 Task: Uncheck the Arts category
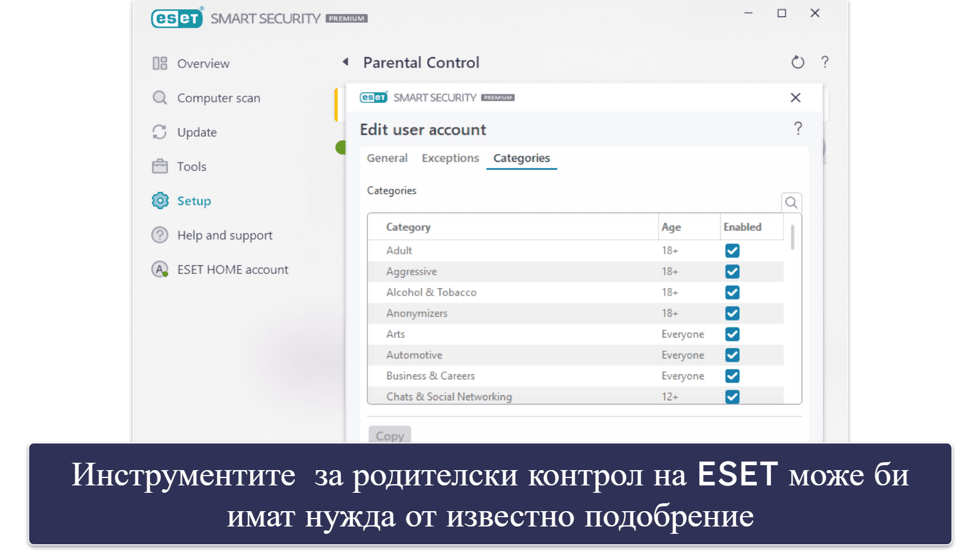click(732, 334)
